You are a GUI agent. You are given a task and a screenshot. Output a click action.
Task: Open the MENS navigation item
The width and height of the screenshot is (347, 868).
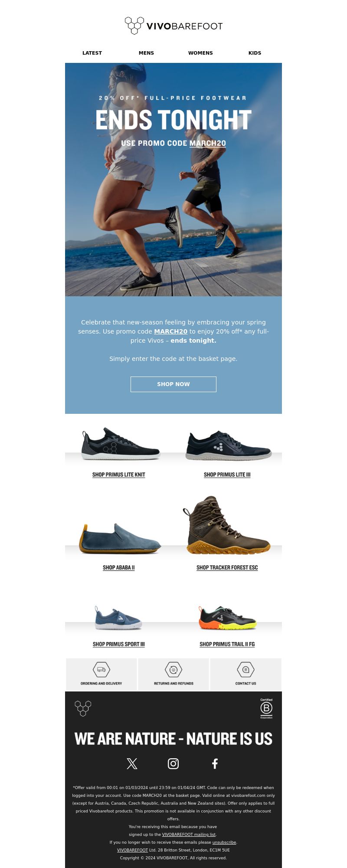[x=146, y=53]
